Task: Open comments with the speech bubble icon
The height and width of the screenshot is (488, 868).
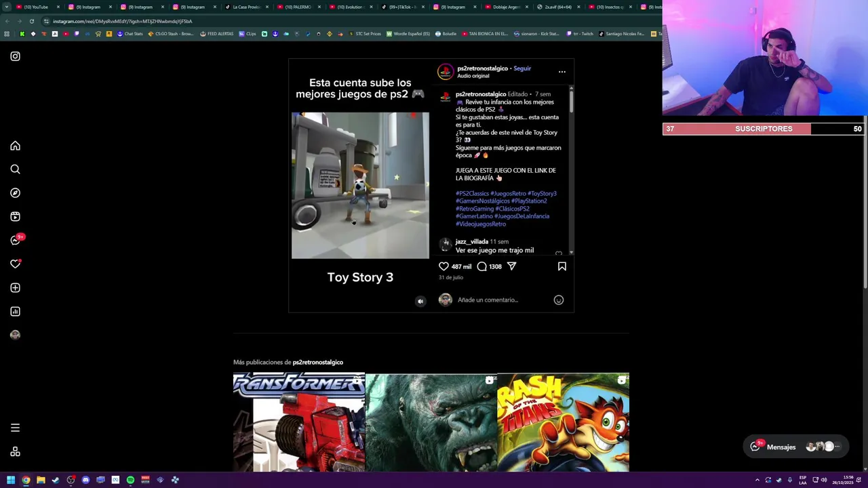Action: pos(481,266)
